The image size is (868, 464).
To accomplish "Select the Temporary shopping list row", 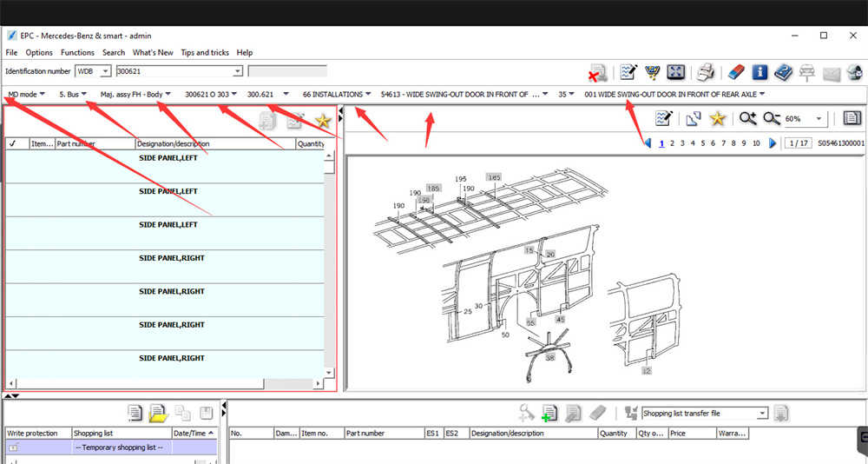I will pos(122,447).
